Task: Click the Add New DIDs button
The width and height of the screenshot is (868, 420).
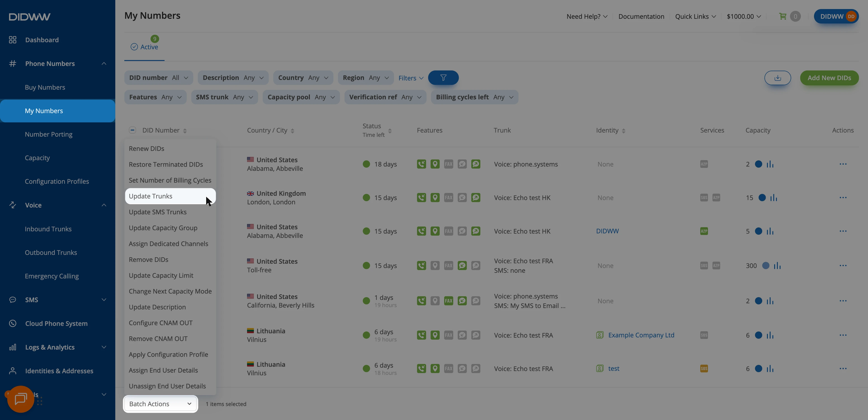Action: point(829,78)
